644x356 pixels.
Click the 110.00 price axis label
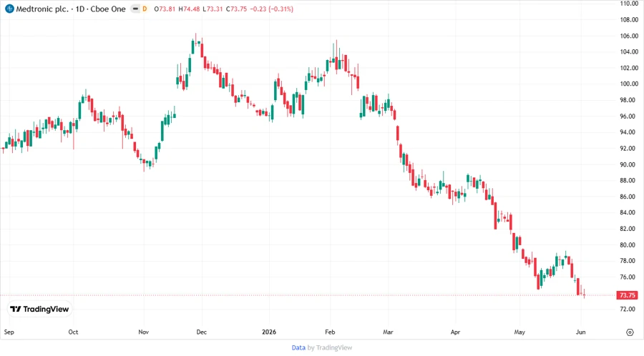[629, 4]
